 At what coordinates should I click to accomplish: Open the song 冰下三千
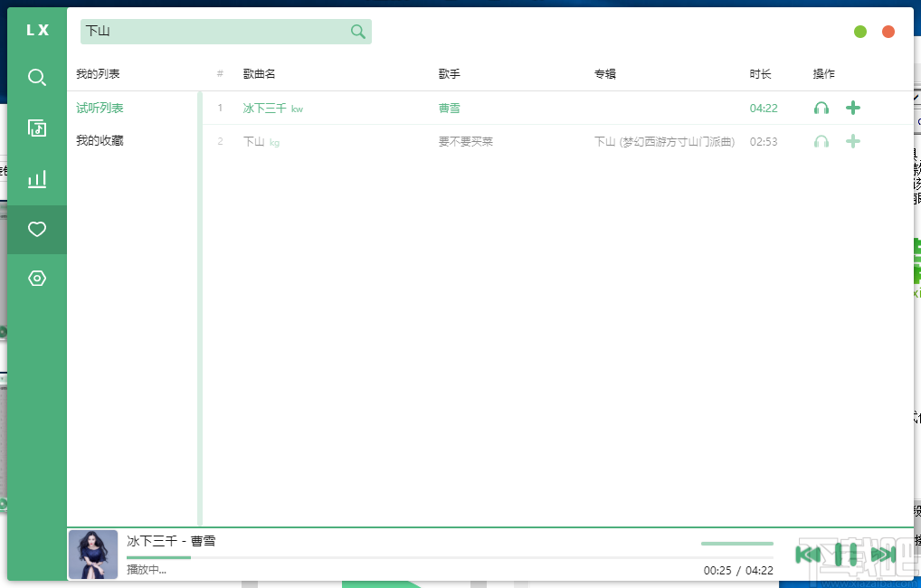261,107
